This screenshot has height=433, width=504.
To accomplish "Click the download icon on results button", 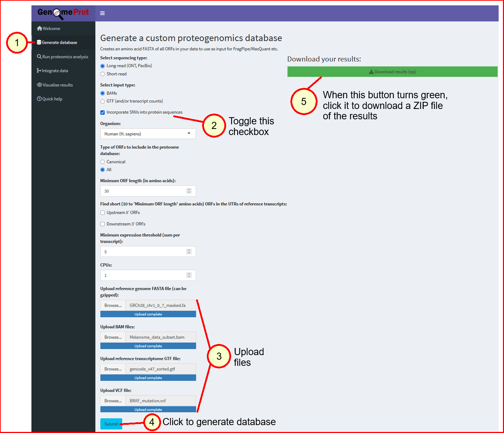I will pos(371,71).
